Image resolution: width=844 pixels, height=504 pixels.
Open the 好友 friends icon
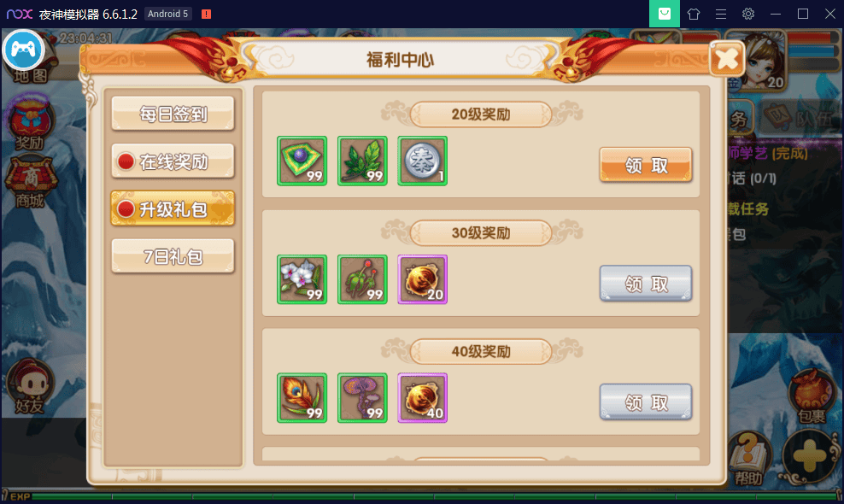click(x=30, y=385)
